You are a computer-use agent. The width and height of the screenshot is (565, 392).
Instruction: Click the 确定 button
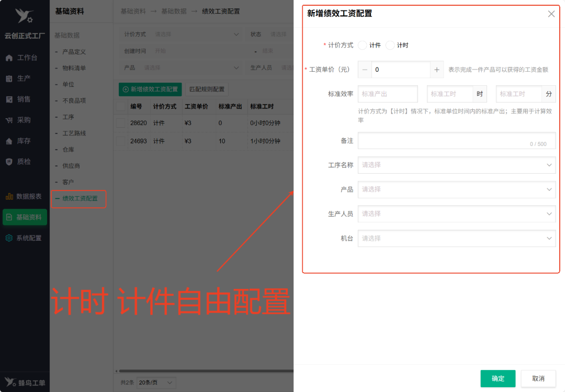tap(498, 378)
